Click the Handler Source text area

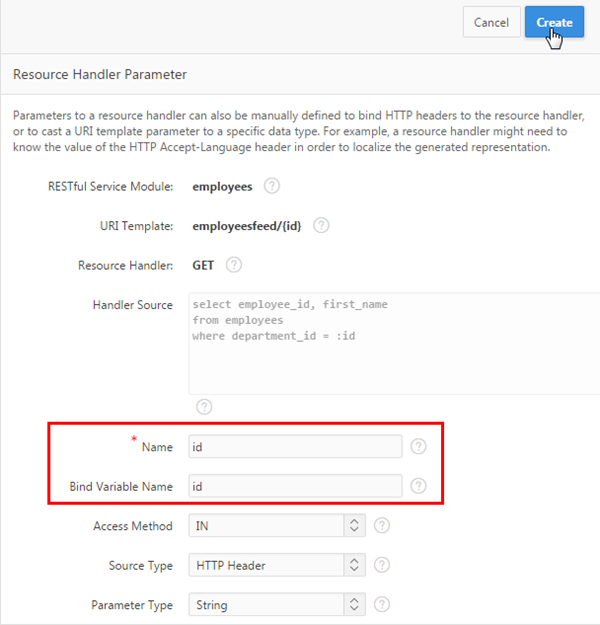tap(390, 343)
